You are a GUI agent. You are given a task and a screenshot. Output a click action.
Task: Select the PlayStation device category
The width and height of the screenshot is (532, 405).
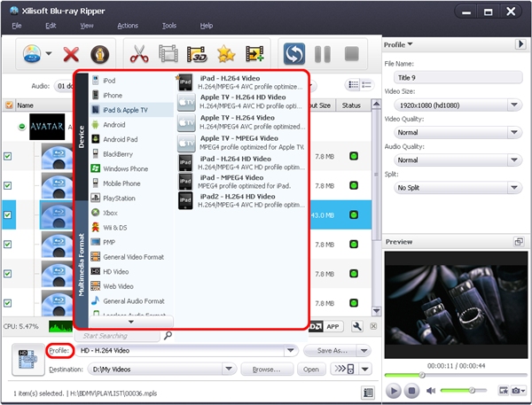[131, 199]
